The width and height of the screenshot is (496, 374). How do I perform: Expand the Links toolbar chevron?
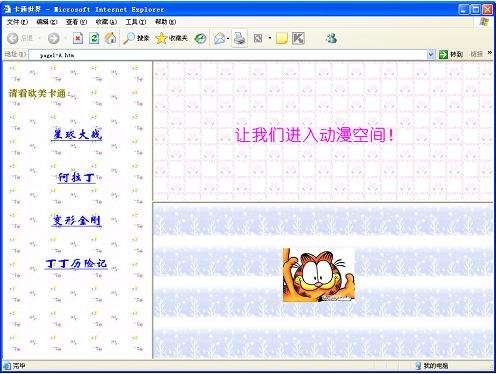point(489,53)
